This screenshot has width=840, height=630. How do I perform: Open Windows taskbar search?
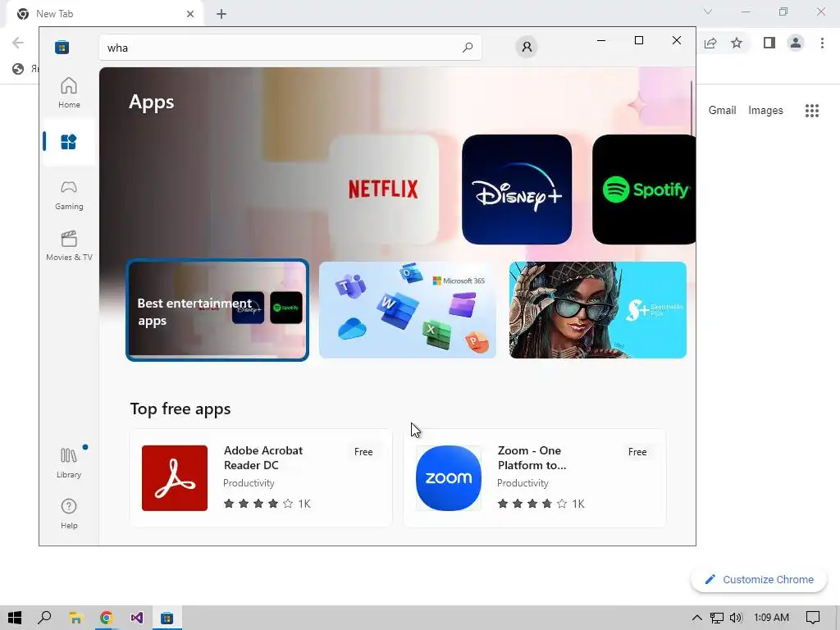click(44, 618)
